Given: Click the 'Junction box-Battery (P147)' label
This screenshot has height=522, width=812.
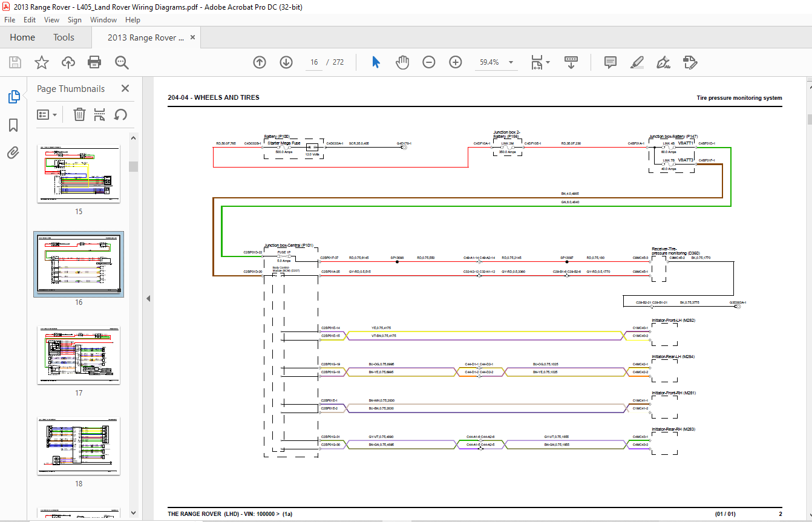Looking at the screenshot, I should (673, 137).
